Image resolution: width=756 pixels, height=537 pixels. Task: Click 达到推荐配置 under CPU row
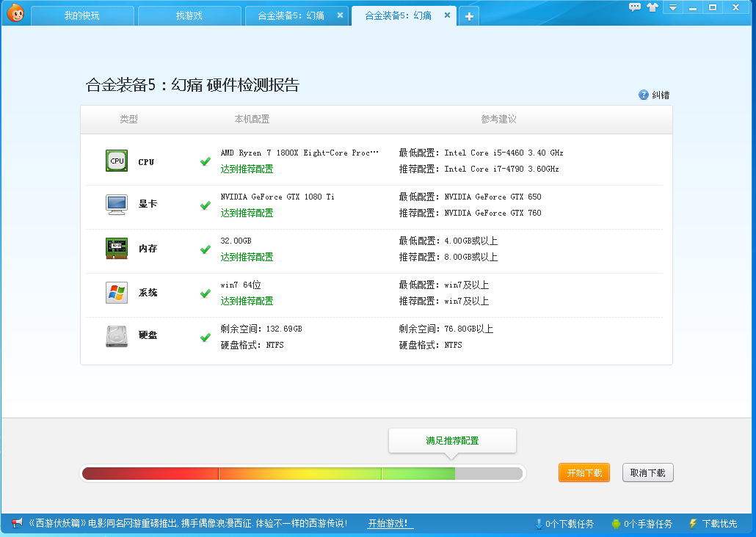247,169
